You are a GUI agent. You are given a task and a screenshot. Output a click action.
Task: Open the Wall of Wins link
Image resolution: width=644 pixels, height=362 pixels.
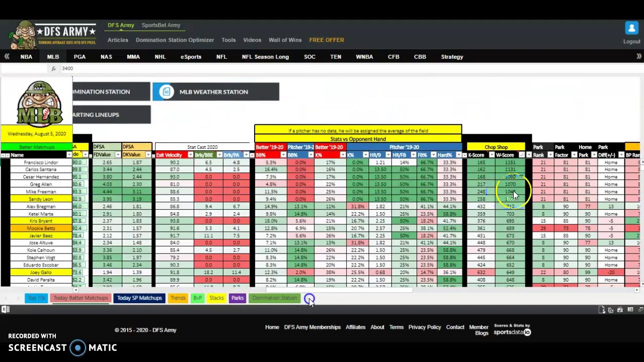[285, 40]
